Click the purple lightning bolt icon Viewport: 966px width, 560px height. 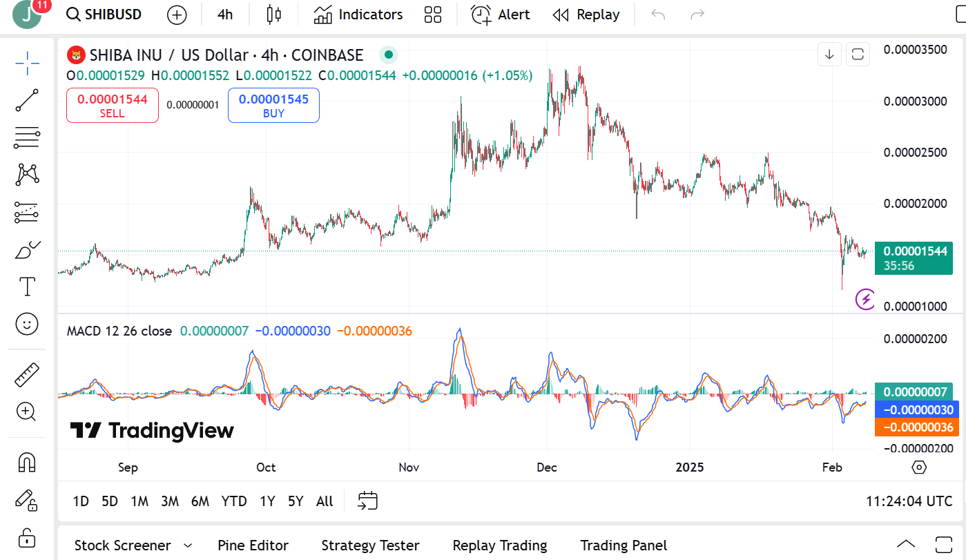pyautogui.click(x=865, y=299)
